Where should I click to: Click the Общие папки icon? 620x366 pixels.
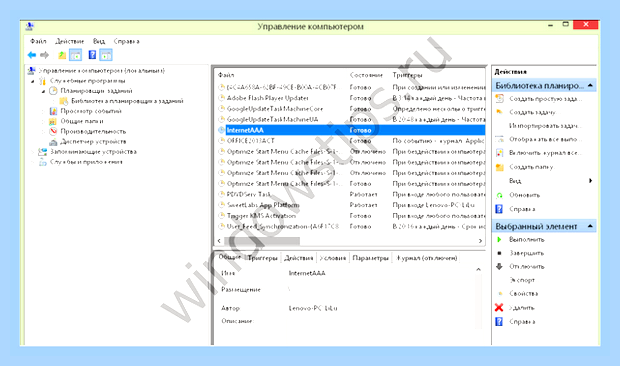53,121
